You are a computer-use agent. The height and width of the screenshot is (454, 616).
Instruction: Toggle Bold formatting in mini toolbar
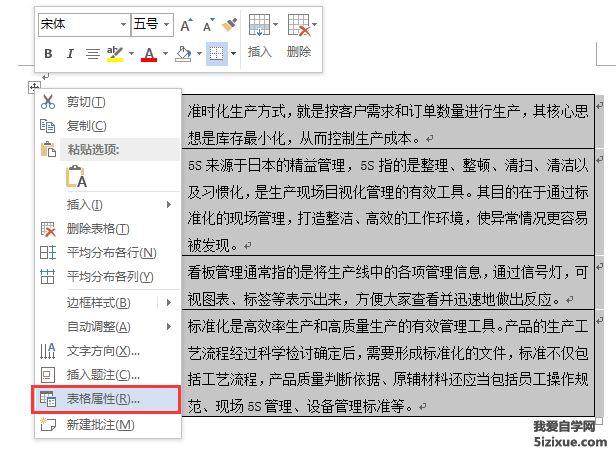coord(48,53)
